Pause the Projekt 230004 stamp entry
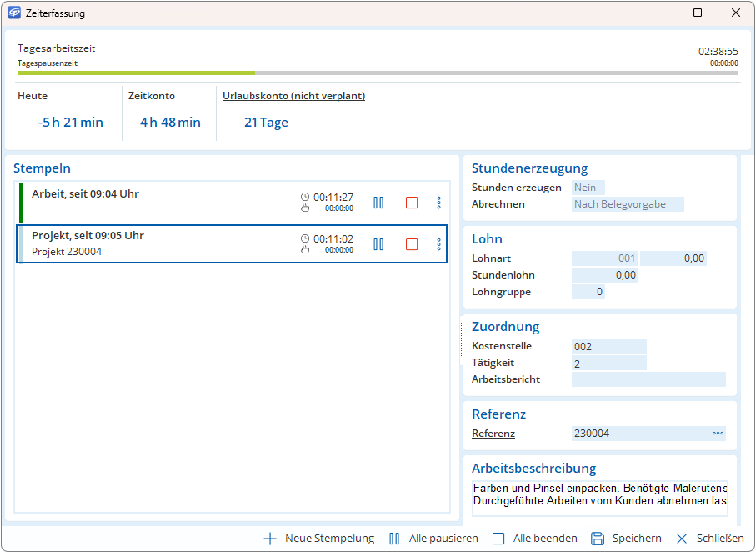756x552 pixels. tap(378, 244)
